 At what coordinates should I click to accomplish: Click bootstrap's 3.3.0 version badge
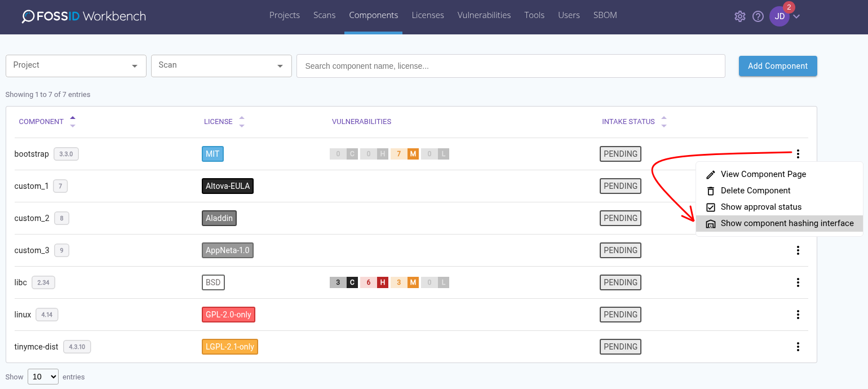(x=67, y=154)
